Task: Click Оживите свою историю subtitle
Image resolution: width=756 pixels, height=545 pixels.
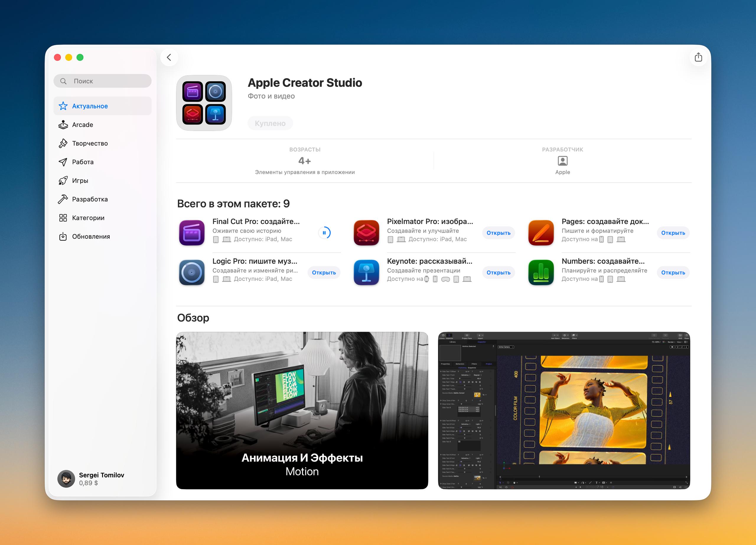Action: tap(247, 231)
